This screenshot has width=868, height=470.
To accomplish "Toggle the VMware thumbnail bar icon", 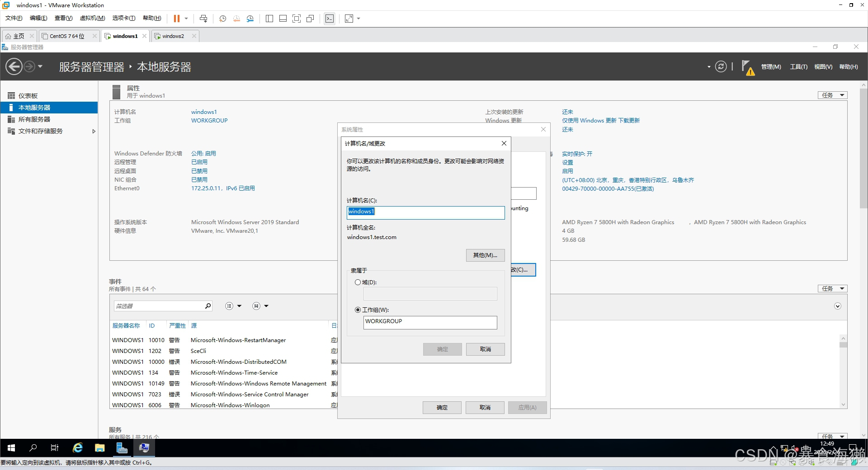I will 283,19.
